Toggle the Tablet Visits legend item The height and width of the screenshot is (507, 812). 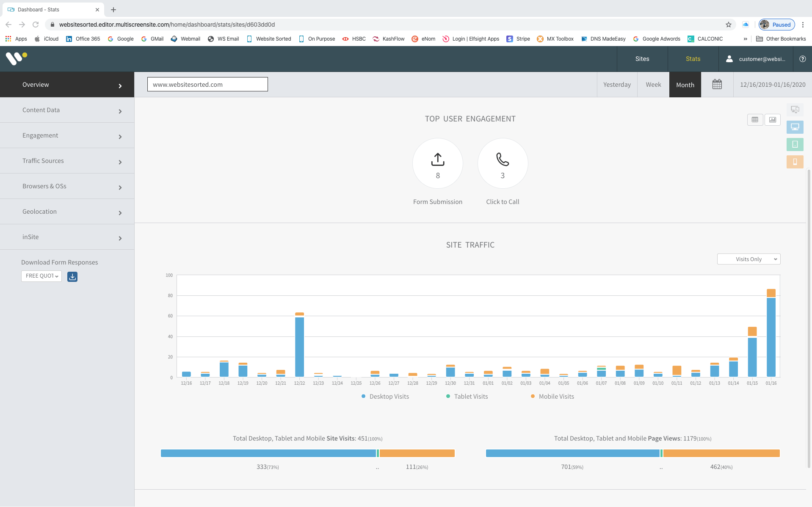point(467,396)
